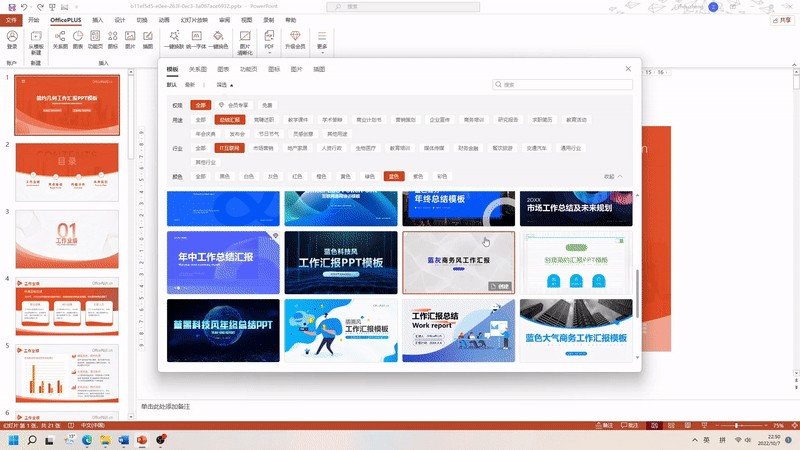Select the 总结汇报 usage filter

230,120
